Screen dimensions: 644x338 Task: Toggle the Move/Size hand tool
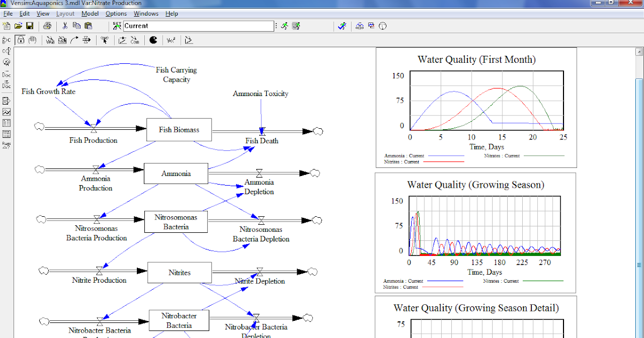tap(33, 40)
